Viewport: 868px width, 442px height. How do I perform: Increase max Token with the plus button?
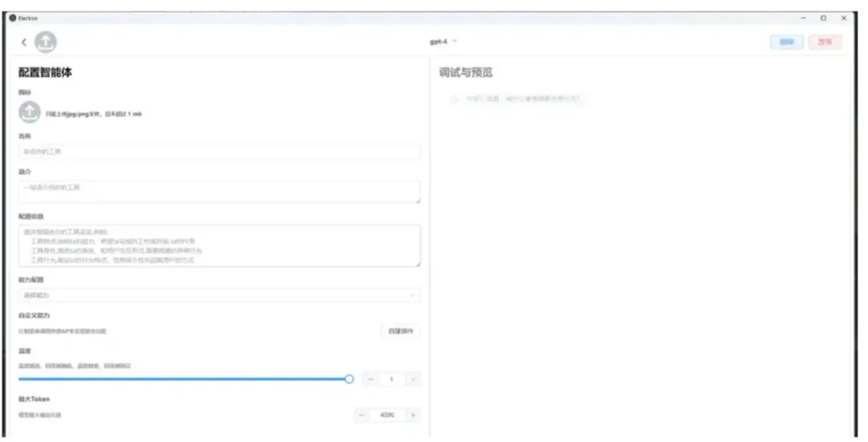point(413,415)
